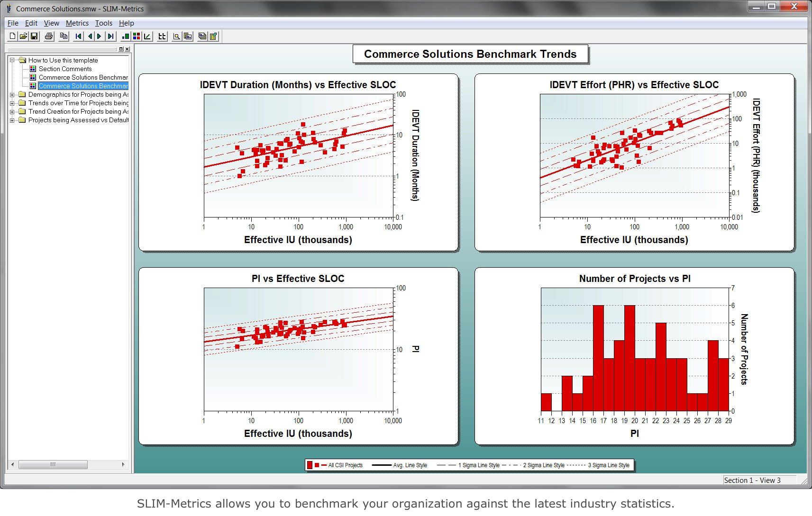Viewport: 812px width, 516px height.
Task: Close the navigation tree panel
Action: (127, 49)
